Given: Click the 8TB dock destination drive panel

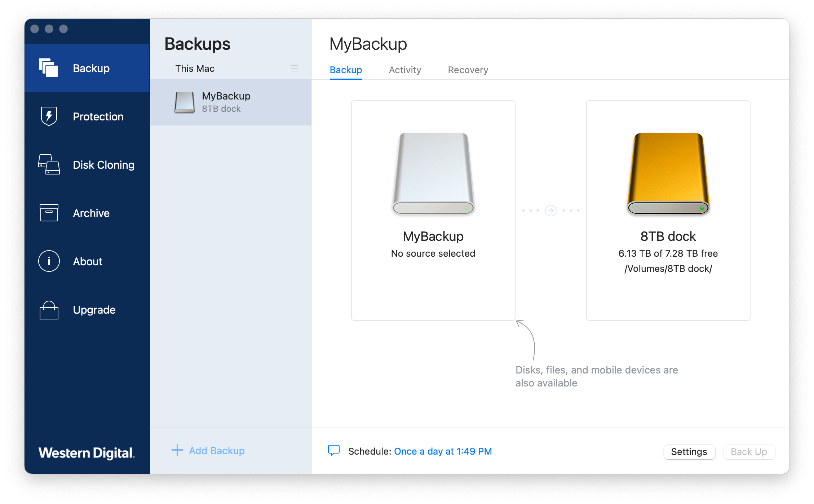Looking at the screenshot, I should click(668, 210).
